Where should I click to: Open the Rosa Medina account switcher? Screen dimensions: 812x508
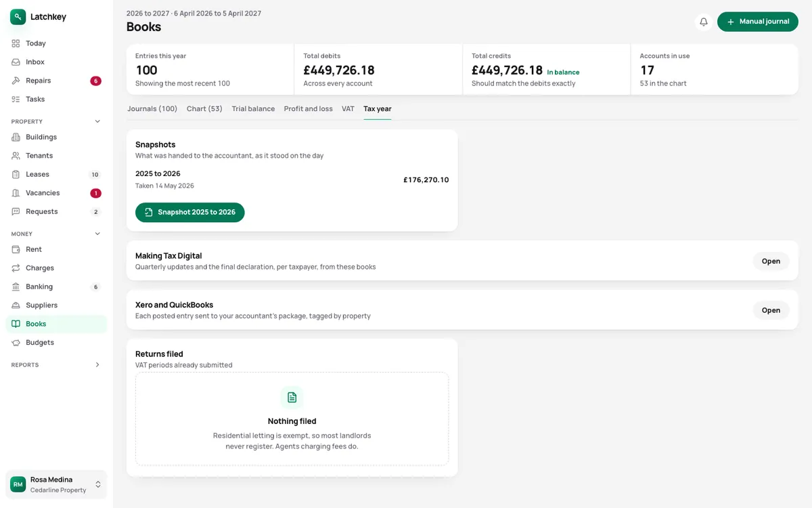[56, 485]
